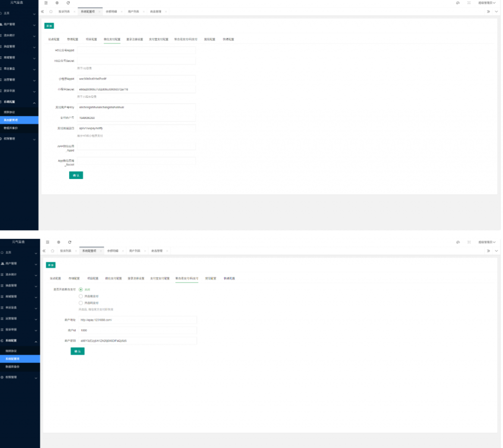Choose the third aggregate payment radio option
The height and width of the screenshot is (448, 503).
(81, 303)
